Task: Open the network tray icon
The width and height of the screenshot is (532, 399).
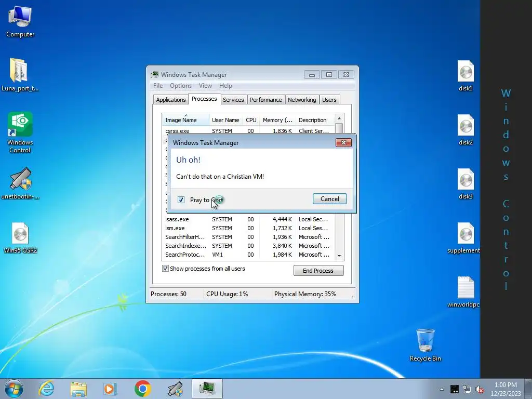Action: pos(467,389)
